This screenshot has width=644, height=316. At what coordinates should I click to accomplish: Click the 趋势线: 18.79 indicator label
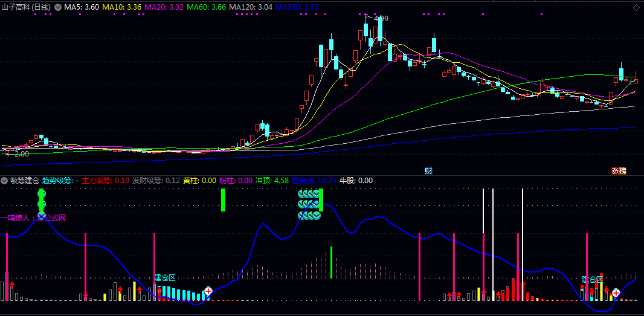[314, 180]
